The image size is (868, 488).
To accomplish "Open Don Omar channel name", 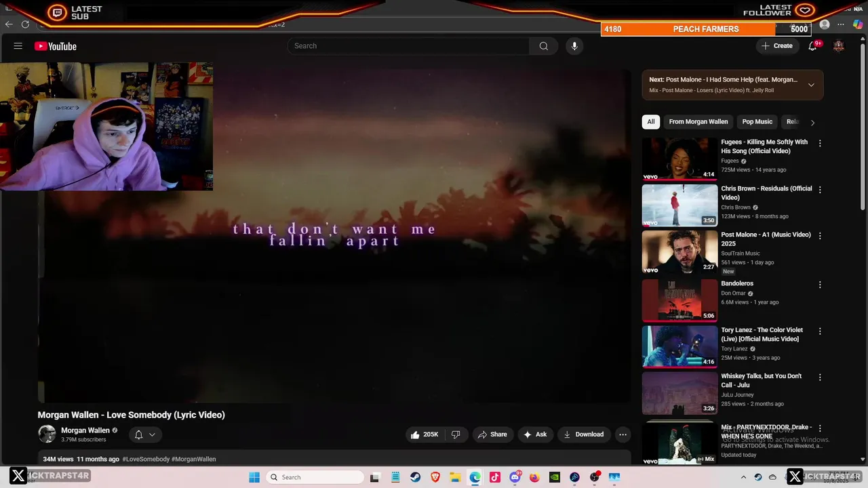I will pos(733,293).
